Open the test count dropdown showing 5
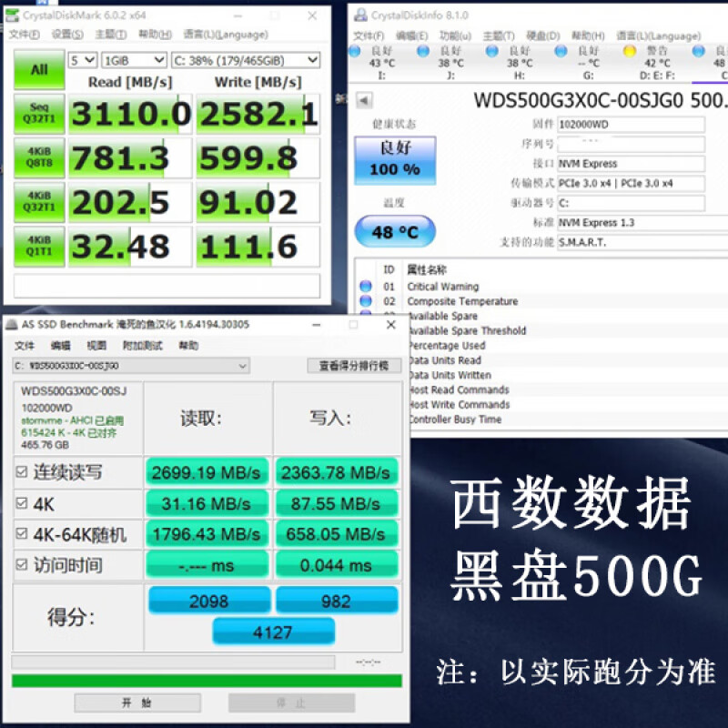This screenshot has width=728, height=728. 83,60
